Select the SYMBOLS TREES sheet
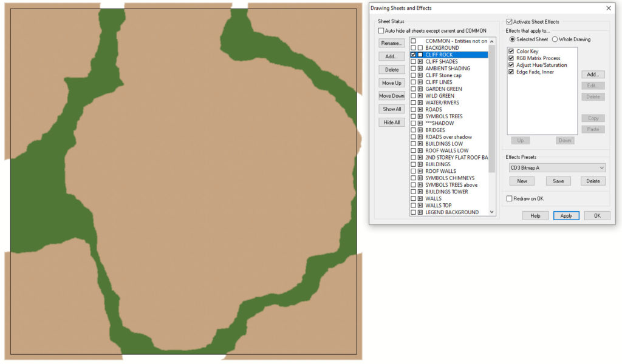The width and height of the screenshot is (622, 364). pyautogui.click(x=445, y=116)
